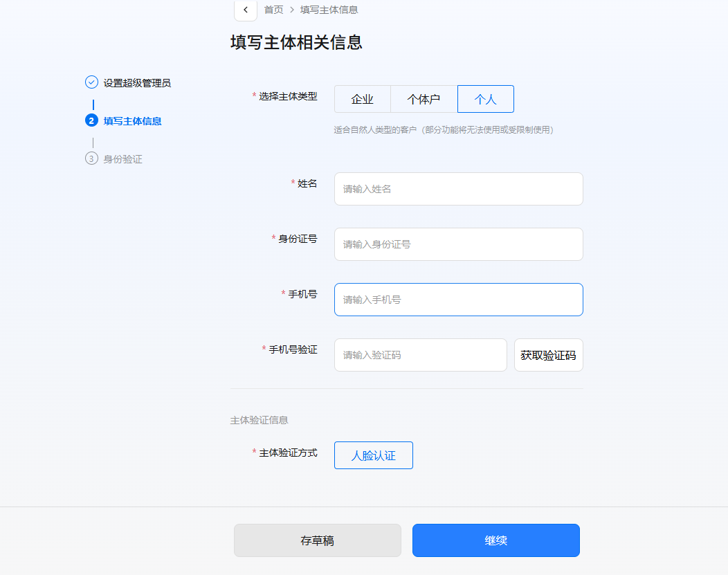Viewport: 728px width, 575px height.
Task: Select 个体户 as the entity type
Action: click(x=424, y=99)
